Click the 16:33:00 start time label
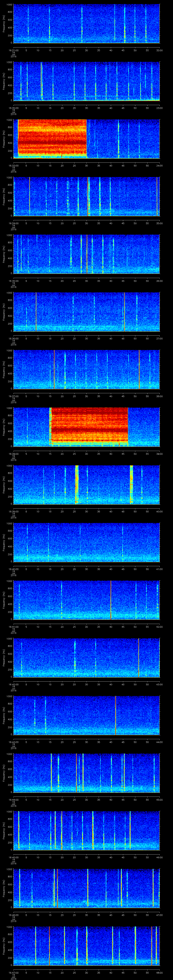173x980 pixels. [14, 166]
